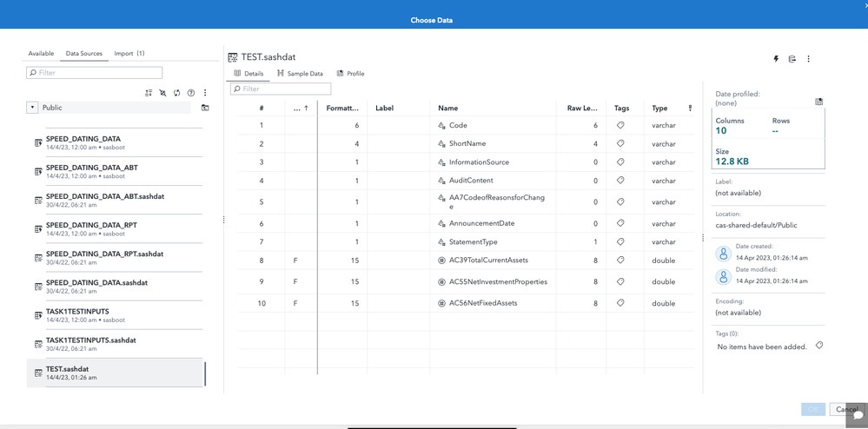Select SPEED_DATING_DATA_RPT loaded table
The height and width of the screenshot is (429, 868).
116,229
